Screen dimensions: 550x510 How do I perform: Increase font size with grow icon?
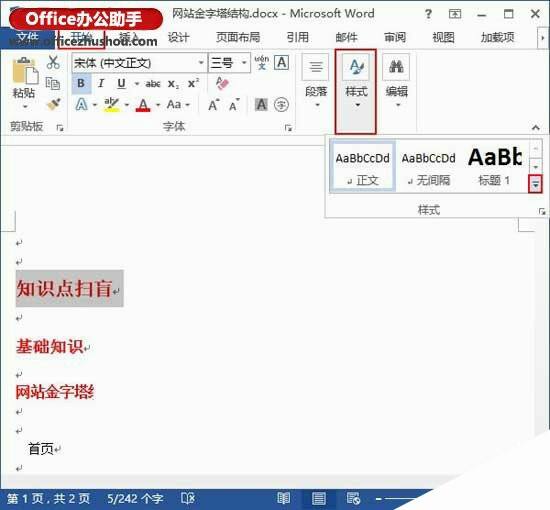[x=214, y=105]
